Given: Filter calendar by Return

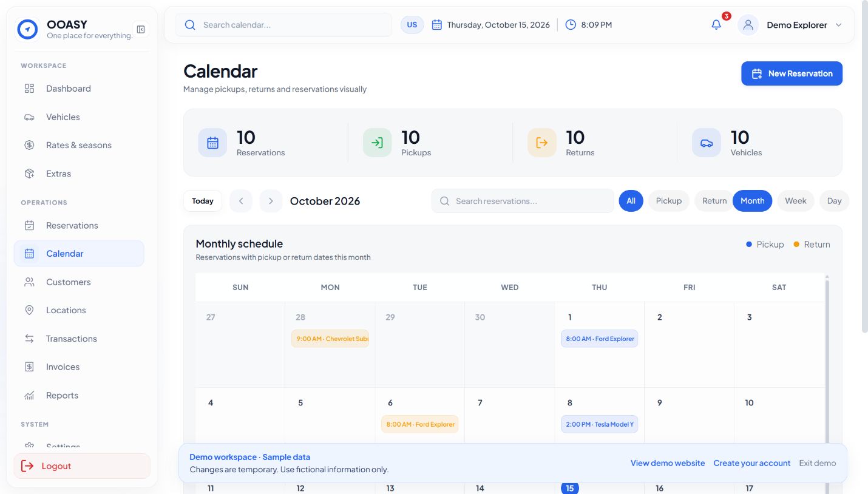Looking at the screenshot, I should [714, 201].
